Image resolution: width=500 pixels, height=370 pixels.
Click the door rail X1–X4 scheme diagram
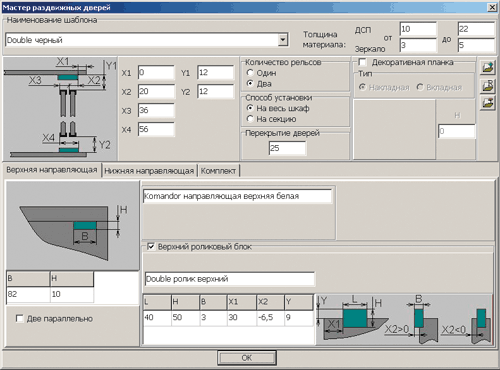pos(60,109)
